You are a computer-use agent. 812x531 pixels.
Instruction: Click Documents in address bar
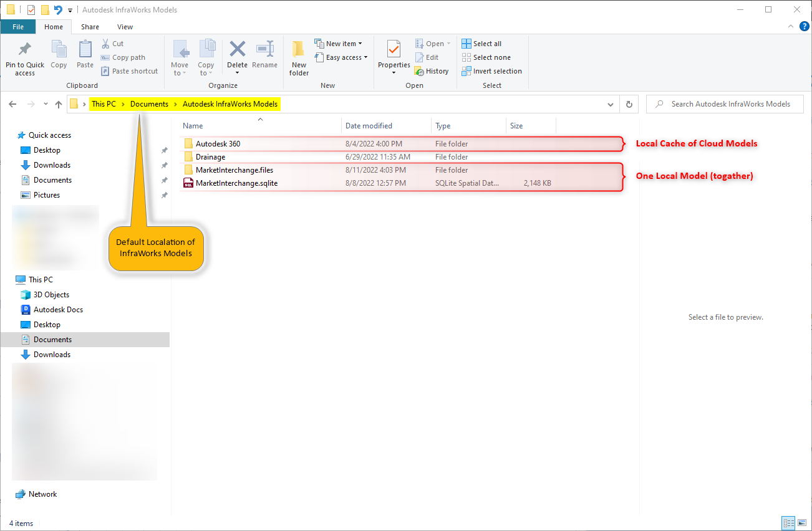click(x=149, y=104)
